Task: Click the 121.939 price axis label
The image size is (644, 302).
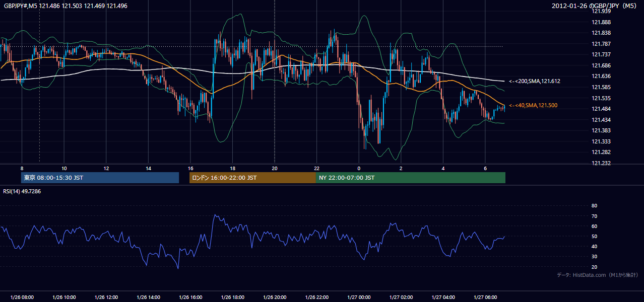Action: click(x=601, y=11)
